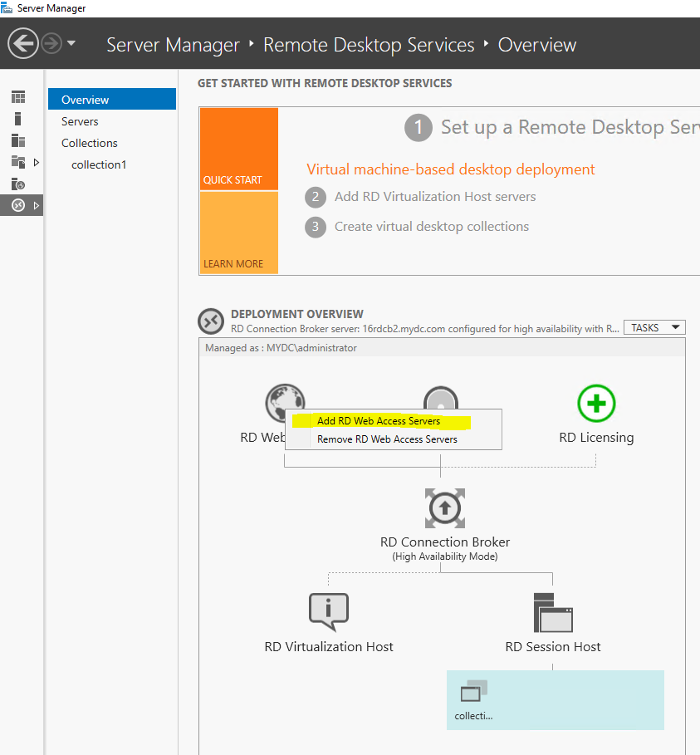Open the collecti... tile under RD Session Host
Image resolution: width=700 pixels, height=755 pixels.
(473, 700)
